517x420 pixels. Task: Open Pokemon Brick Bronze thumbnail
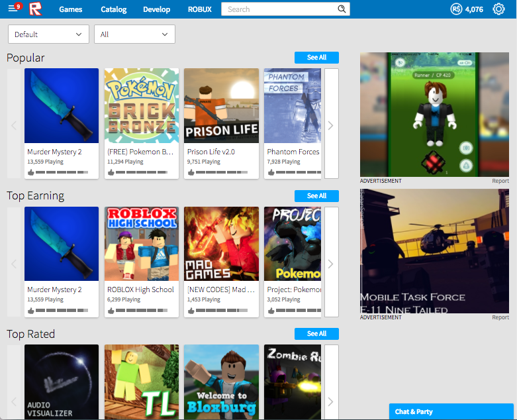pyautogui.click(x=142, y=105)
